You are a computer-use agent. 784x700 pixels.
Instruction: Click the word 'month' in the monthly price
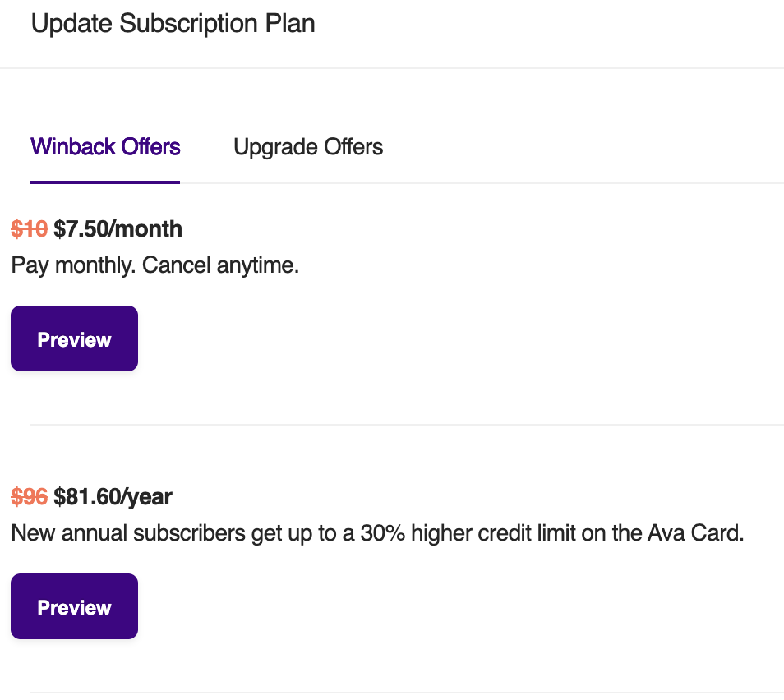tap(149, 228)
